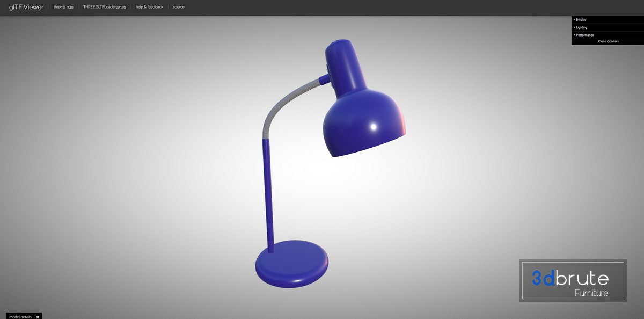Viewport: 644px width, 319px height.
Task: Expand the Lighting controls folder
Action: [582, 27]
